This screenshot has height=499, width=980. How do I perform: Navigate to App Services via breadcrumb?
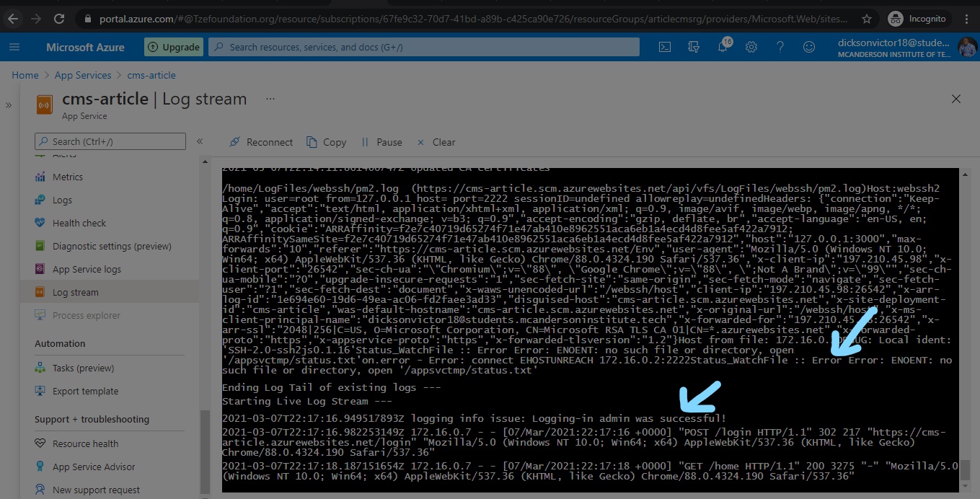(x=82, y=75)
